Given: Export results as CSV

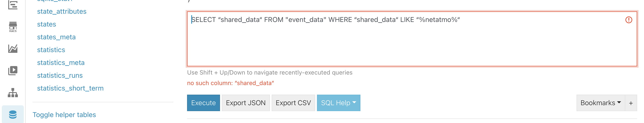Looking at the screenshot, I should 293,103.
